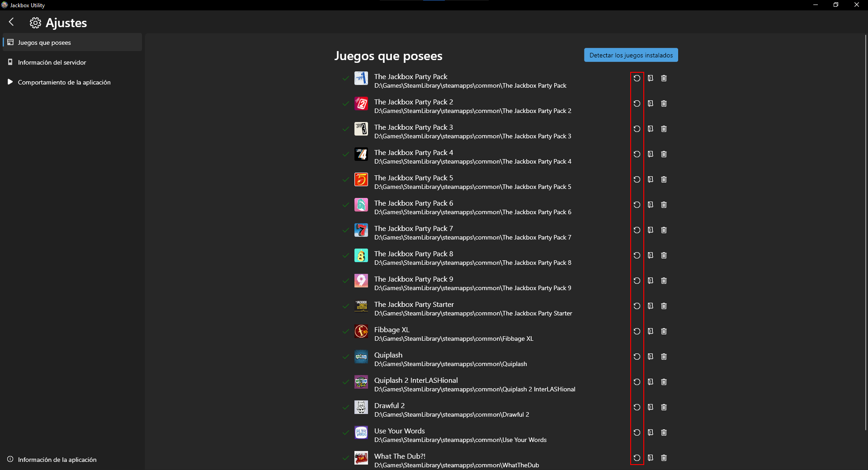The height and width of the screenshot is (470, 868).
Task: Select Información del servidor in sidebar
Action: [52, 62]
